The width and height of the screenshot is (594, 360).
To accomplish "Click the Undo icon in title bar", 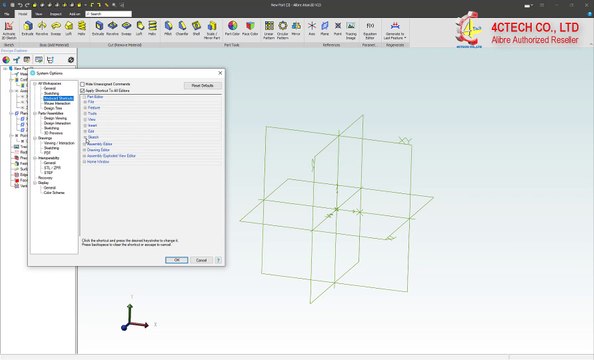I will coord(20,5).
